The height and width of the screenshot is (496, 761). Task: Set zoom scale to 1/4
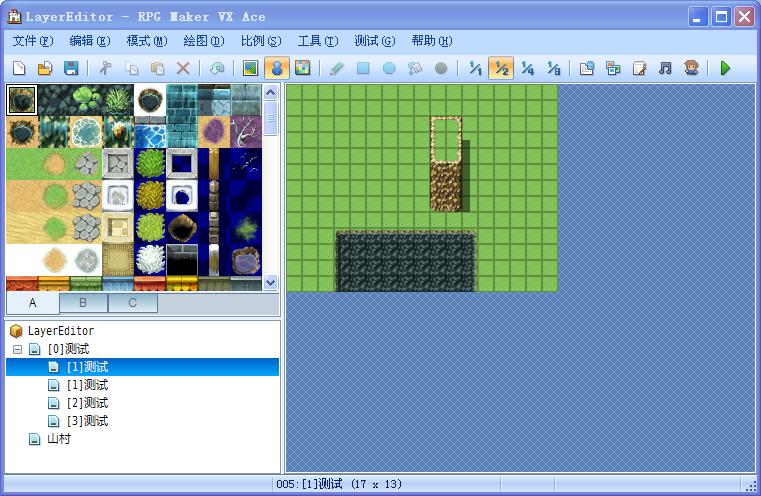[x=528, y=68]
